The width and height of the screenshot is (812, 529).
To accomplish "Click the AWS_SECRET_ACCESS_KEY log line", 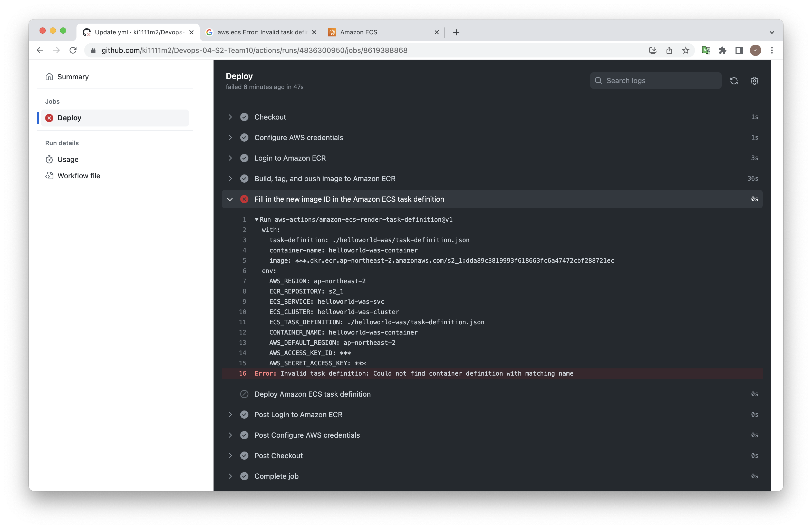I will point(318,363).
